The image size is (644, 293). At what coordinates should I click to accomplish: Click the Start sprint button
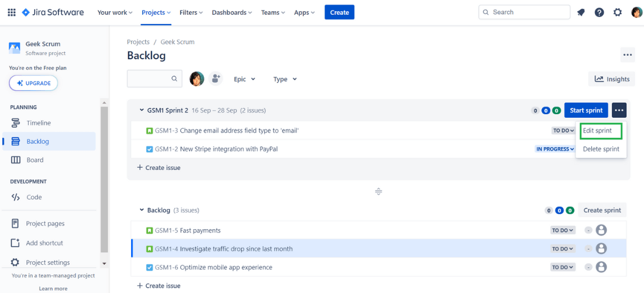(585, 110)
